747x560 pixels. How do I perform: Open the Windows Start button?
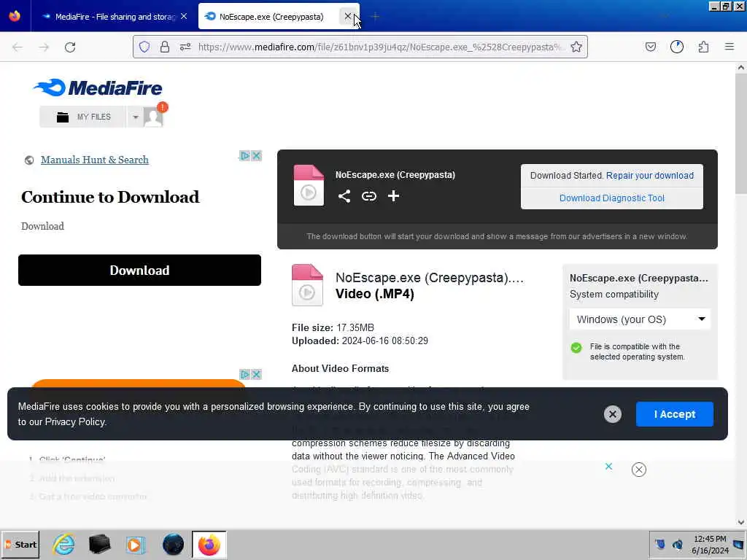(20, 544)
